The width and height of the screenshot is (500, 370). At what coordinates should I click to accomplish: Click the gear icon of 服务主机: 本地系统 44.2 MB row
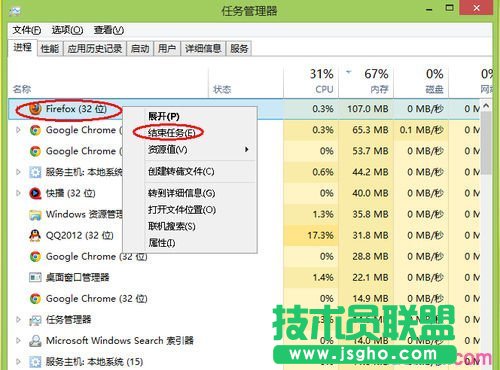35,172
